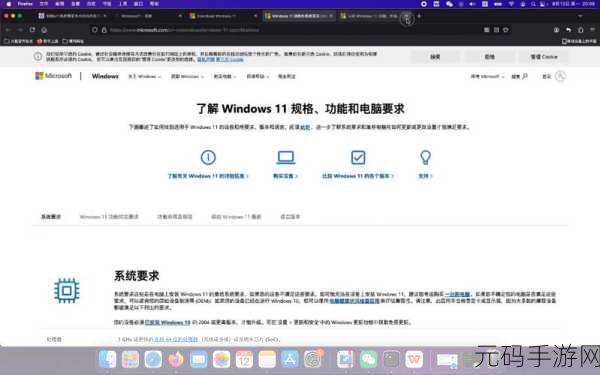The width and height of the screenshot is (600, 375).
Task: Open Terminal from the Dock
Action: click(391, 359)
